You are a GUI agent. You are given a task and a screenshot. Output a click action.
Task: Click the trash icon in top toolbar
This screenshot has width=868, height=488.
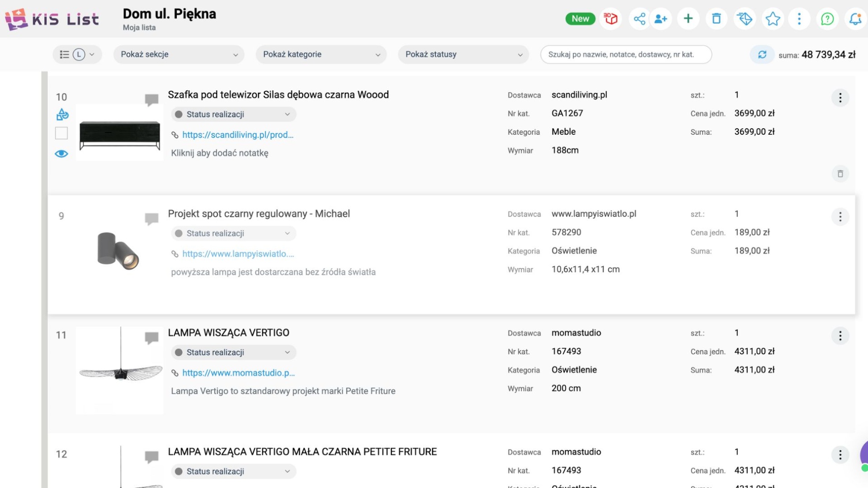pyautogui.click(x=716, y=19)
